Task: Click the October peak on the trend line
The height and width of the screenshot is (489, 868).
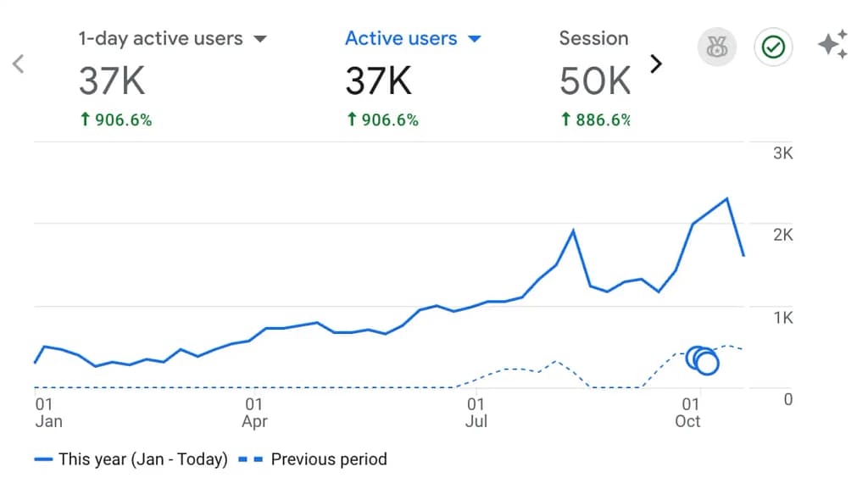Action: (726, 198)
